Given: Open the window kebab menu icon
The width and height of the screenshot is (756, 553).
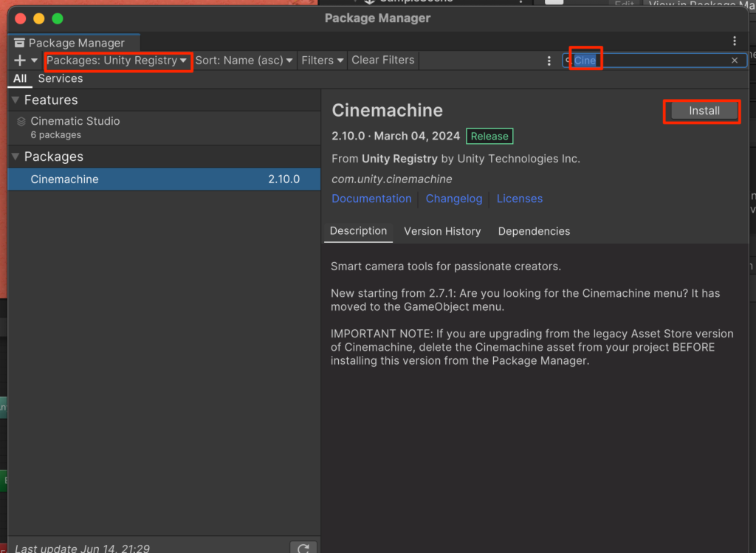Looking at the screenshot, I should [735, 41].
